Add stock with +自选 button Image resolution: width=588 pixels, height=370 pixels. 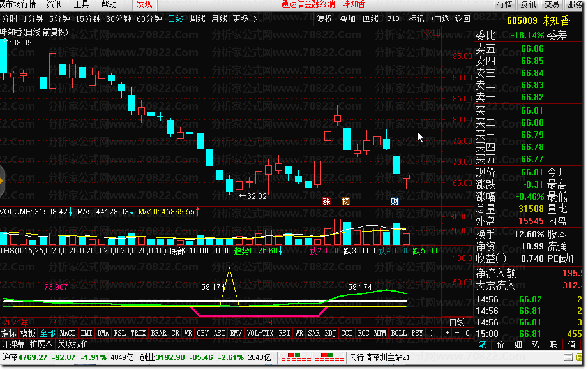click(x=439, y=18)
